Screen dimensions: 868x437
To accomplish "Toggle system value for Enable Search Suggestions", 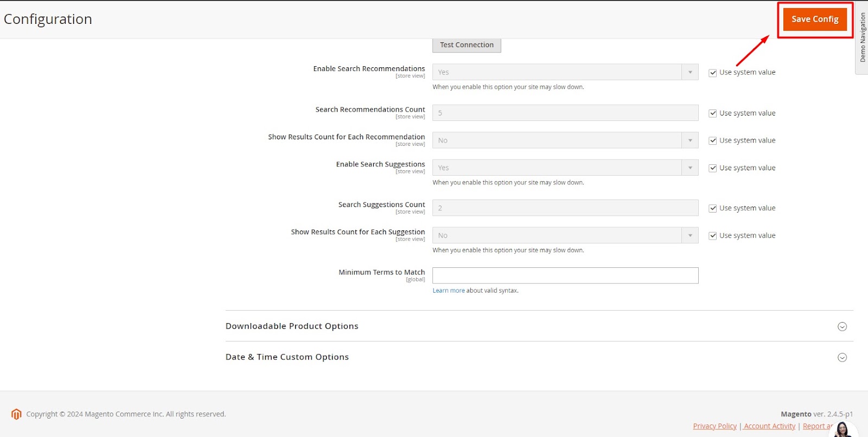I will click(x=713, y=168).
